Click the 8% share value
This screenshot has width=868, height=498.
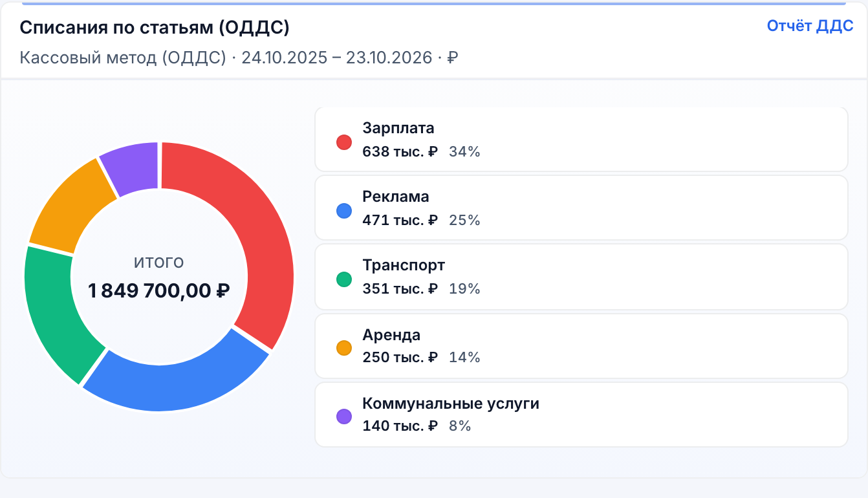pos(460,426)
